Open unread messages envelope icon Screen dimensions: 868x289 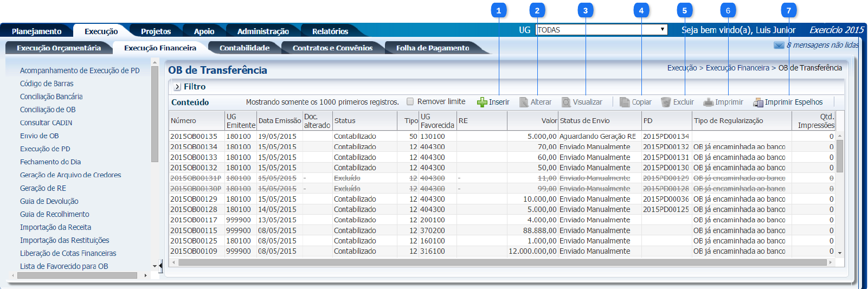(x=779, y=45)
